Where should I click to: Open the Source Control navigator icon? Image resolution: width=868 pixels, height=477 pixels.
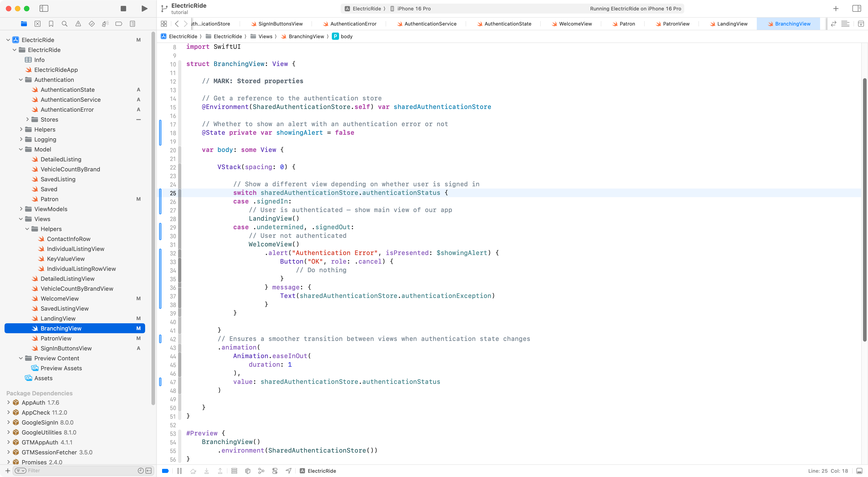[x=37, y=24]
